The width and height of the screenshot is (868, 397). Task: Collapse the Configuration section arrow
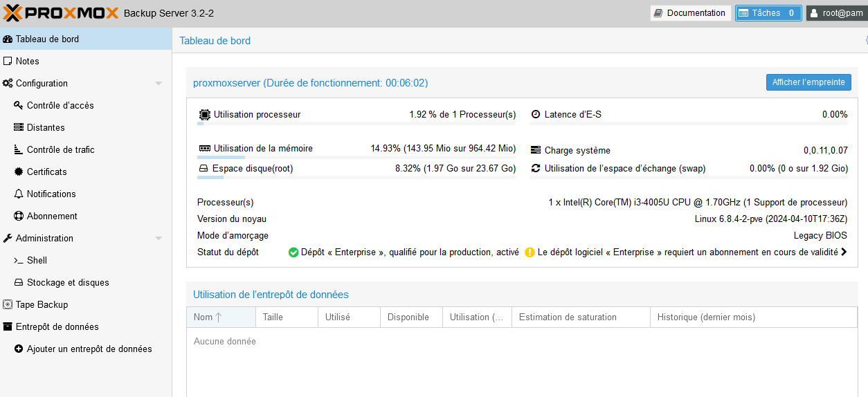(x=159, y=84)
